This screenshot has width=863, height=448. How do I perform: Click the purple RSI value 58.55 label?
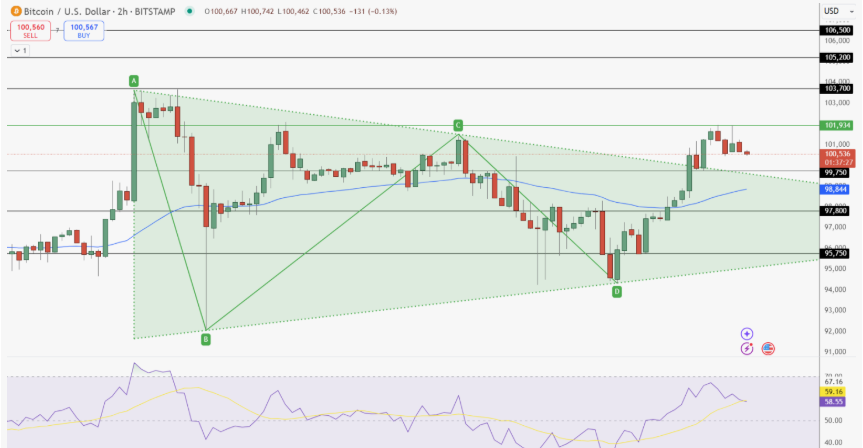click(833, 402)
